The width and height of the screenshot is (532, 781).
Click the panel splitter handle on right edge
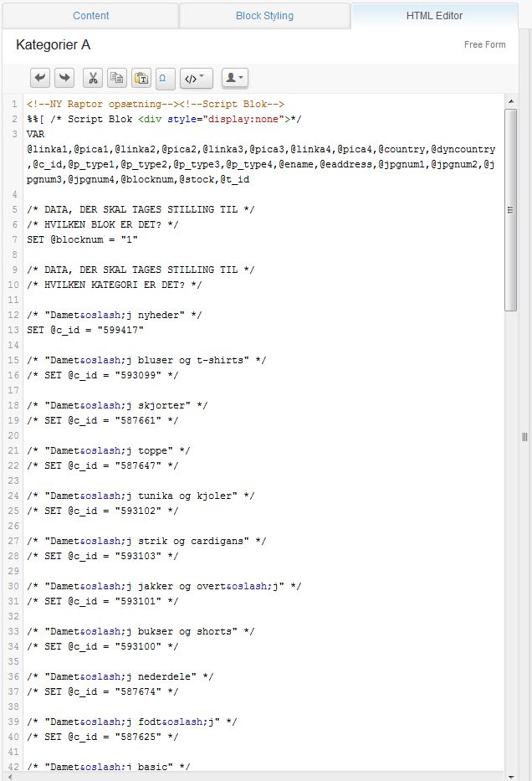point(524,437)
